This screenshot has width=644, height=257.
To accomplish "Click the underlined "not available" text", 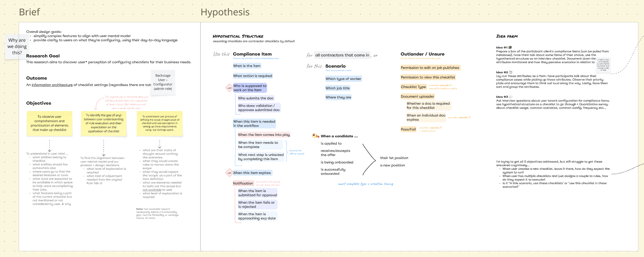I will click(152, 190).
